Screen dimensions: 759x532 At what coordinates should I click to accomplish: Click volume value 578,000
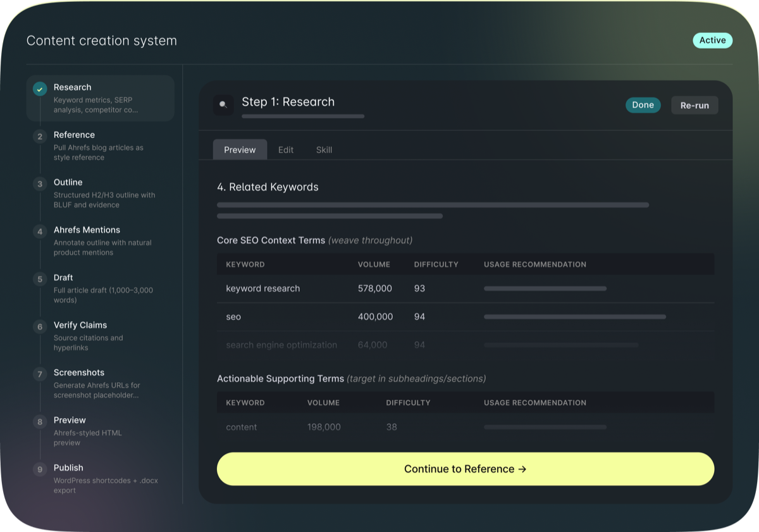pyautogui.click(x=375, y=288)
